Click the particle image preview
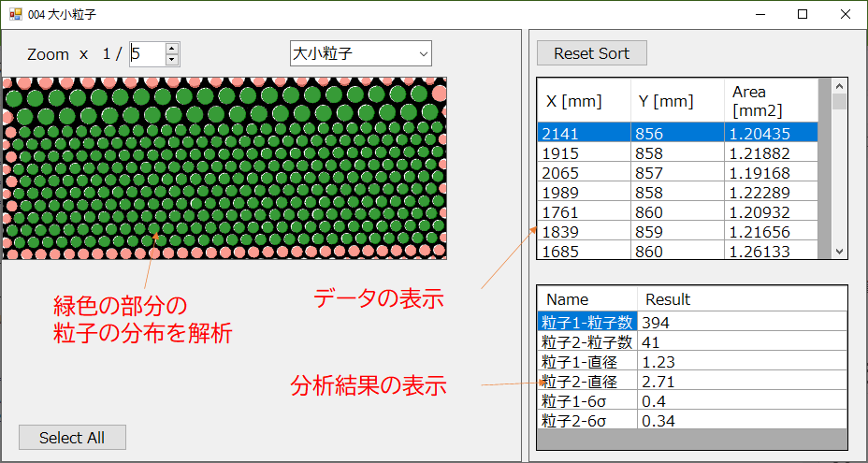Screen dimensions: 868x463 (x=224, y=168)
